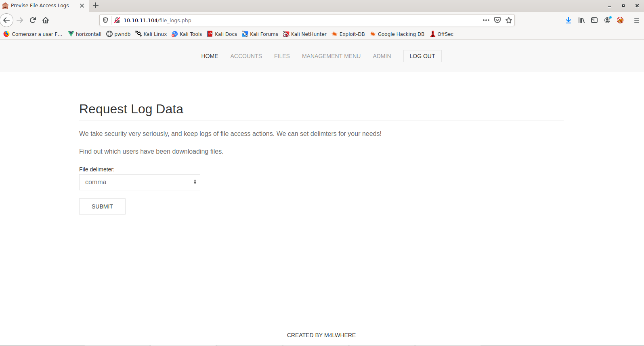Save page to Pocket icon
The image size is (644, 346).
(x=497, y=20)
